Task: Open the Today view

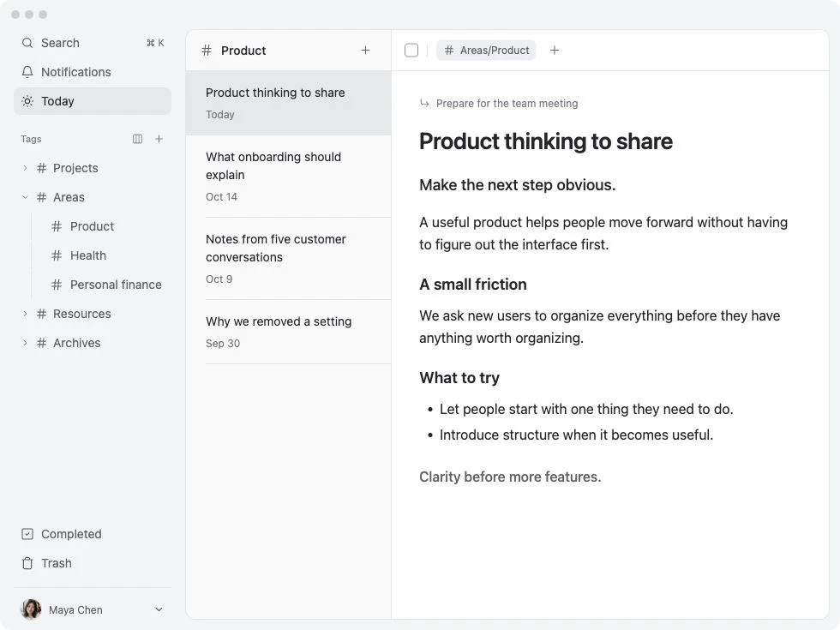Action: tap(93, 101)
